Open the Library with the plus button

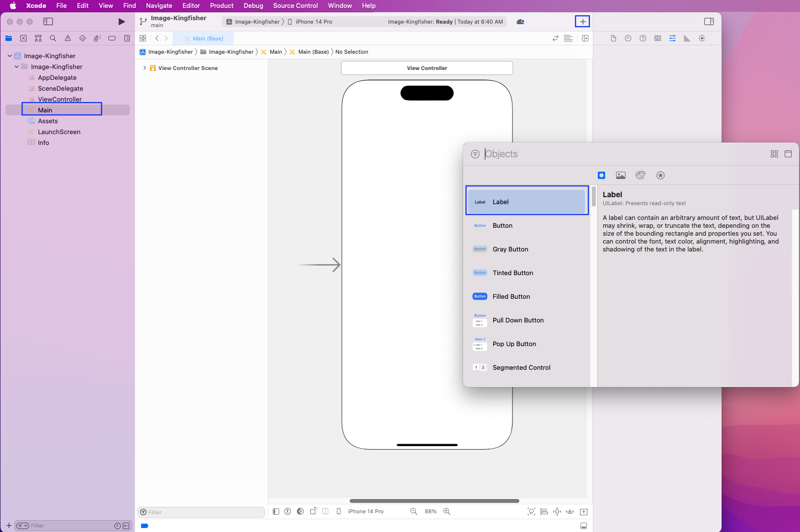tap(582, 22)
